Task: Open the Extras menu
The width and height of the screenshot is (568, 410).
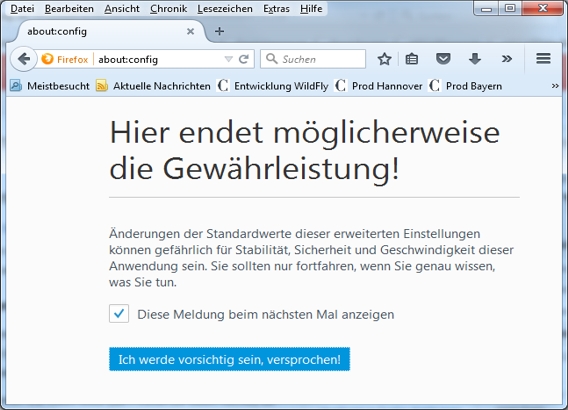Action: (x=276, y=9)
